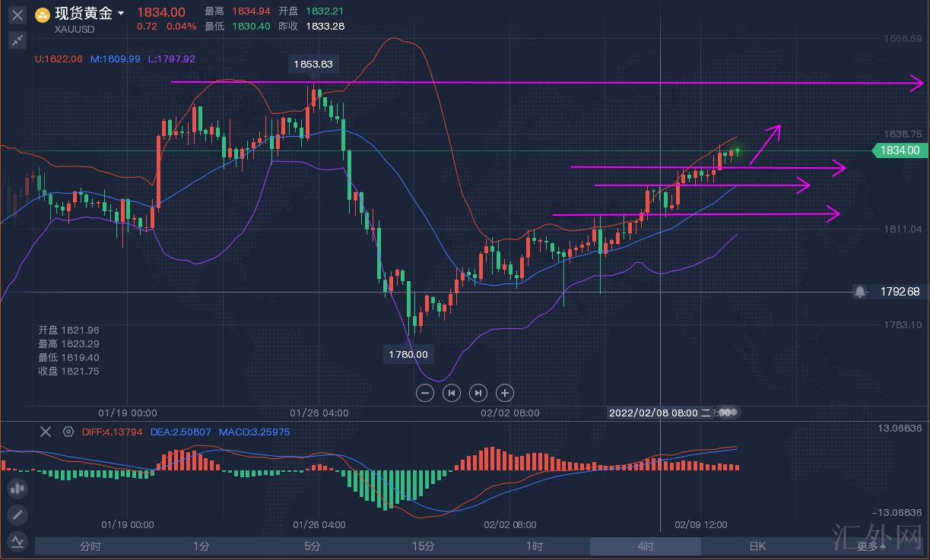Screen dimensions: 930x560
Task: Click the 收盘 1821.75 candle info
Action: point(69,372)
